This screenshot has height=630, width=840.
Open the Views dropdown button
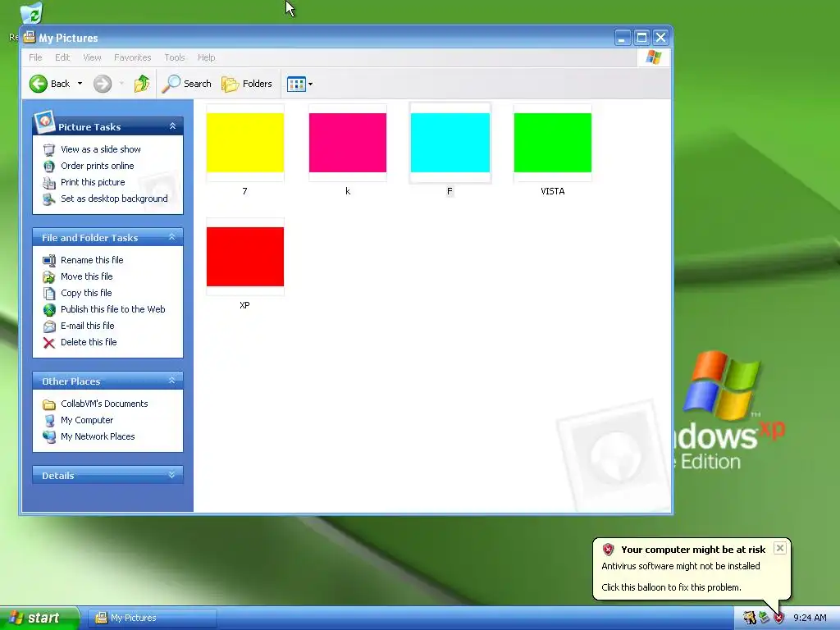coord(299,84)
